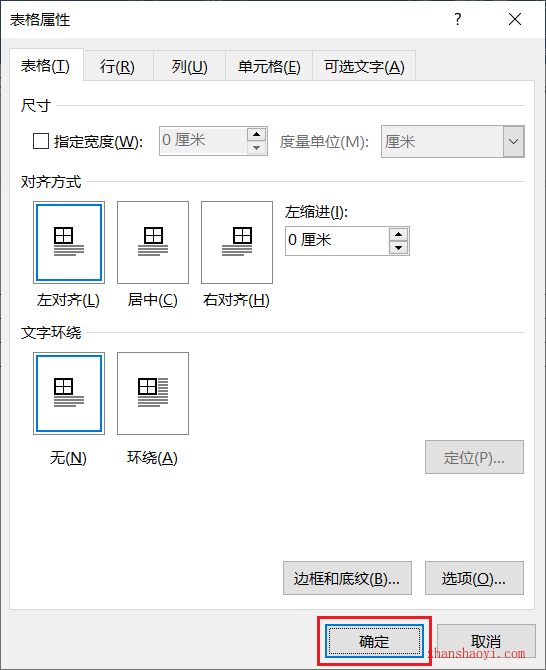
Task: Increase the specified width spinner value
Action: coord(256,135)
